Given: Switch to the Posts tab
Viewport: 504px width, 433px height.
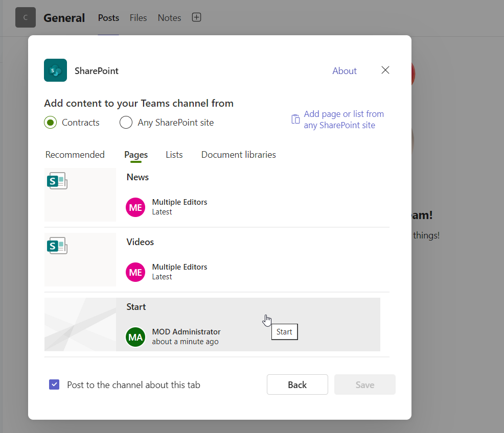Looking at the screenshot, I should pyautogui.click(x=108, y=17).
